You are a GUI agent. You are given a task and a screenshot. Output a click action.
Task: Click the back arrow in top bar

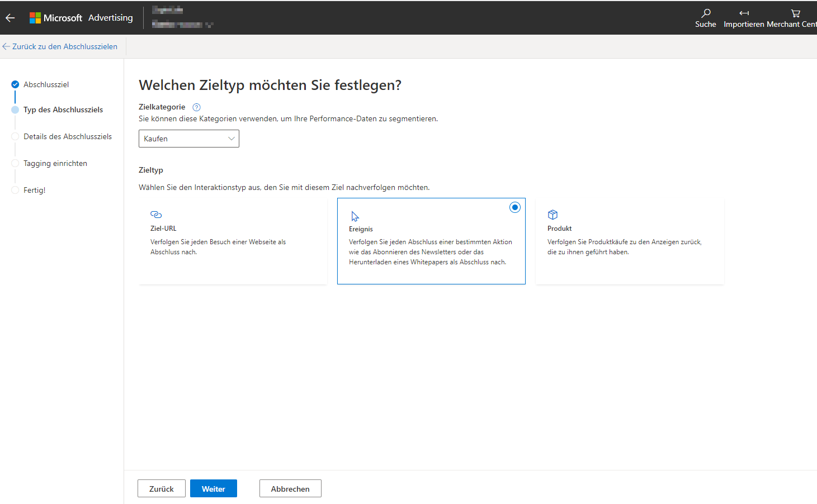(10, 18)
